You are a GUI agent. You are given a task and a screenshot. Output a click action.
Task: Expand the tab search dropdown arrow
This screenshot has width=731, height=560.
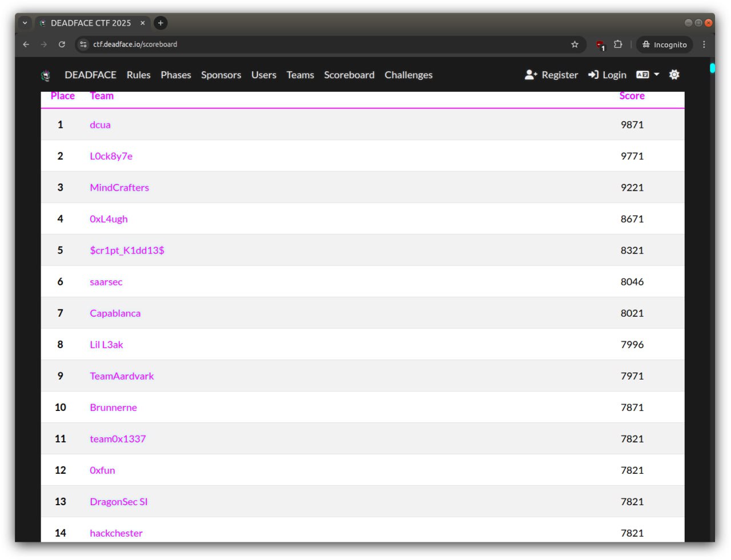[x=25, y=23]
